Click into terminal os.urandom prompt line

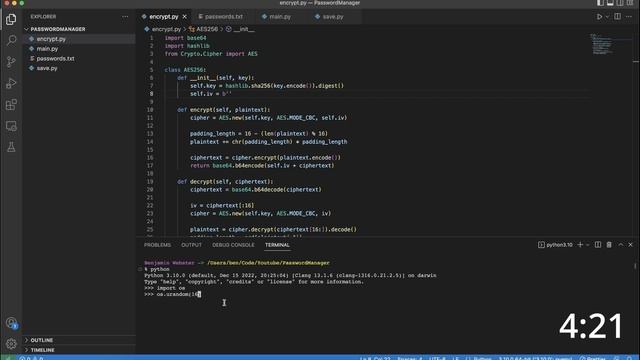[x=172, y=294]
